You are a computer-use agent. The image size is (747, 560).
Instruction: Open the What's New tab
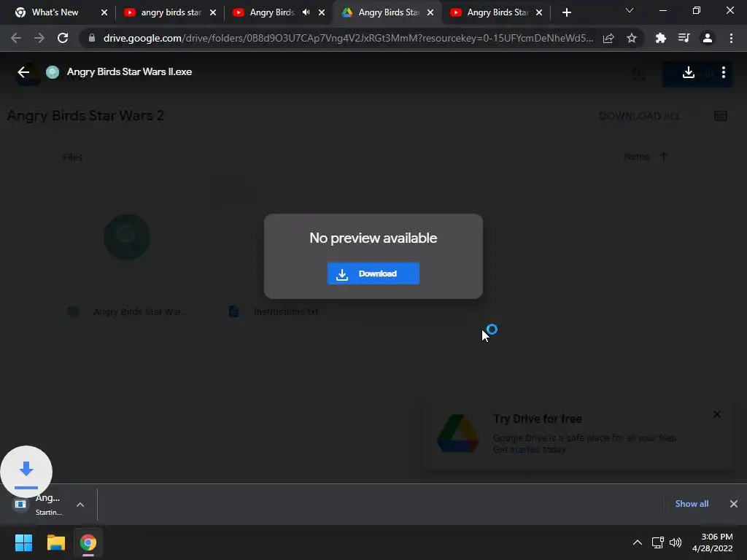coord(55,12)
